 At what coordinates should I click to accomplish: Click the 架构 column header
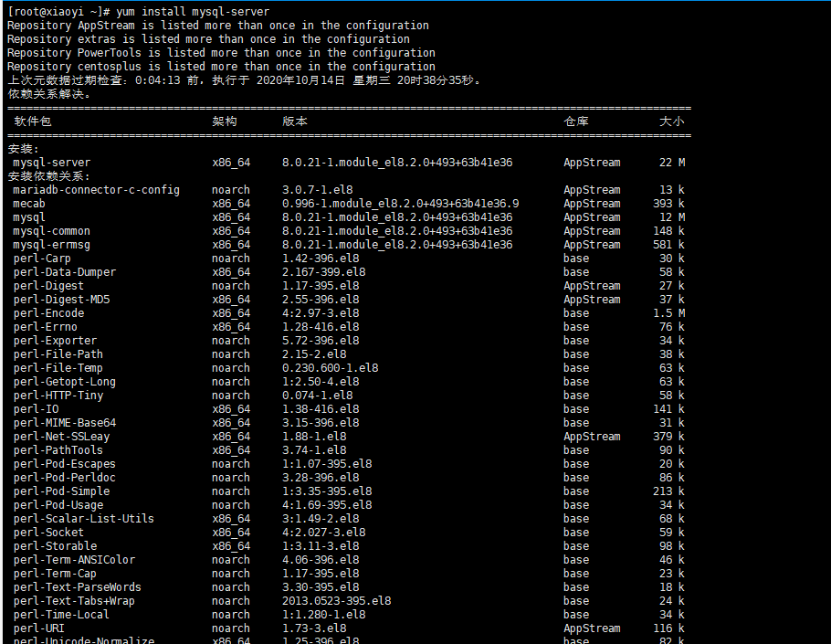coord(224,121)
